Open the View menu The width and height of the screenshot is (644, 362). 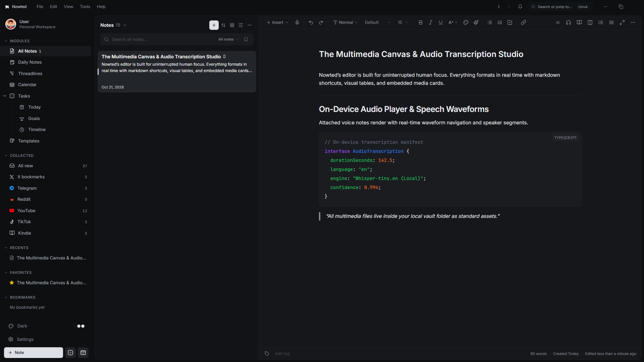coord(68,7)
